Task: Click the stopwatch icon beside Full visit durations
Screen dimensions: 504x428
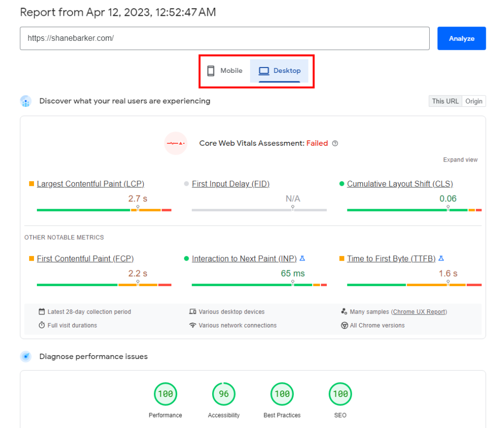Action: (42, 325)
